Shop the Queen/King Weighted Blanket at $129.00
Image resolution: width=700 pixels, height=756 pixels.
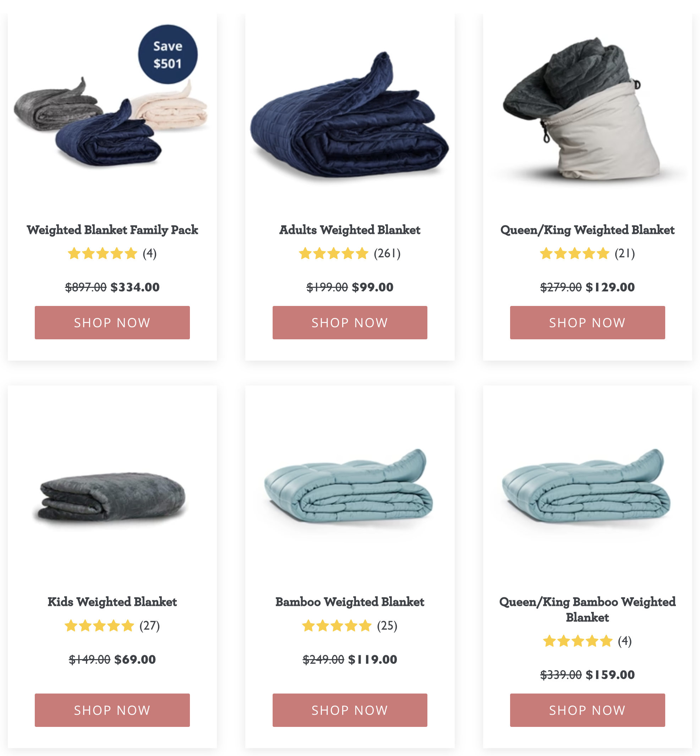coord(587,322)
